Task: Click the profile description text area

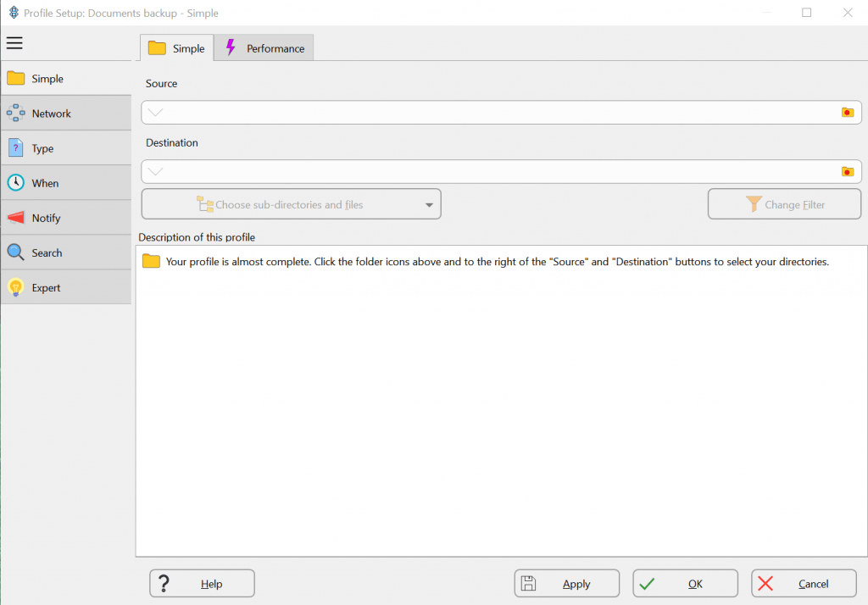Action: [x=501, y=401]
